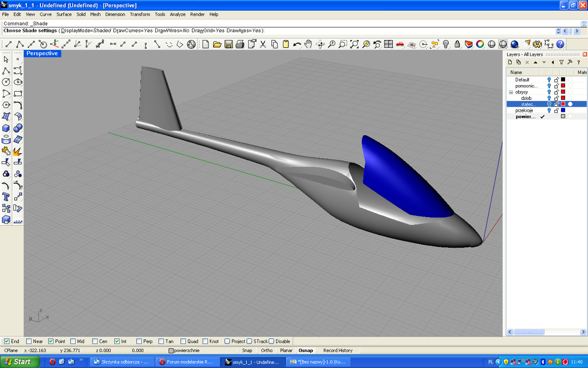Enable the Mid osnap checkbox
The image size is (588, 368).
[x=73, y=341]
